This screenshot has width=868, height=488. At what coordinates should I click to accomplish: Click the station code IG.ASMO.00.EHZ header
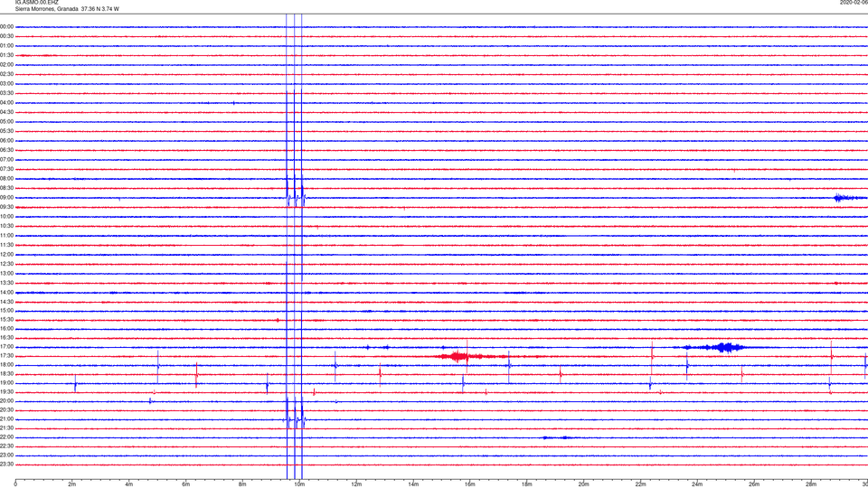coord(36,3)
